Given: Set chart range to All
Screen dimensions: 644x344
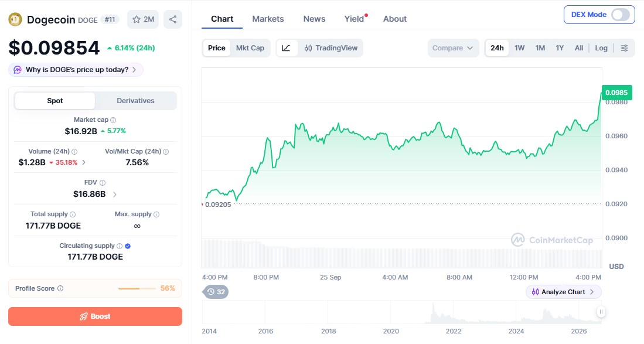Looking at the screenshot, I should click(x=579, y=48).
